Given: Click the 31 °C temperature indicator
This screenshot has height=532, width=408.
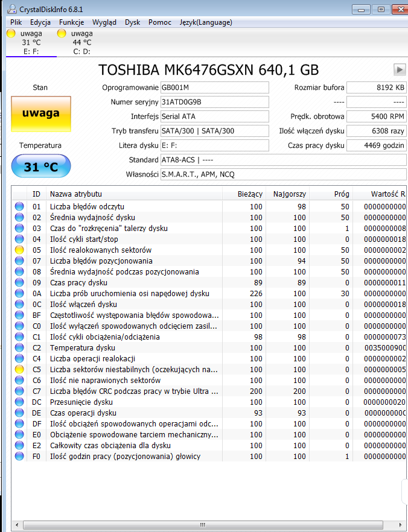Looking at the screenshot, I should click(40, 166).
